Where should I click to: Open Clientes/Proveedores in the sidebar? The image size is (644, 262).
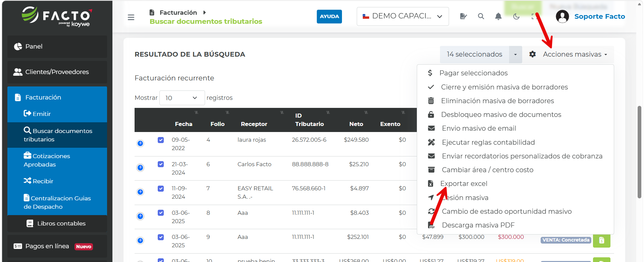(x=57, y=72)
